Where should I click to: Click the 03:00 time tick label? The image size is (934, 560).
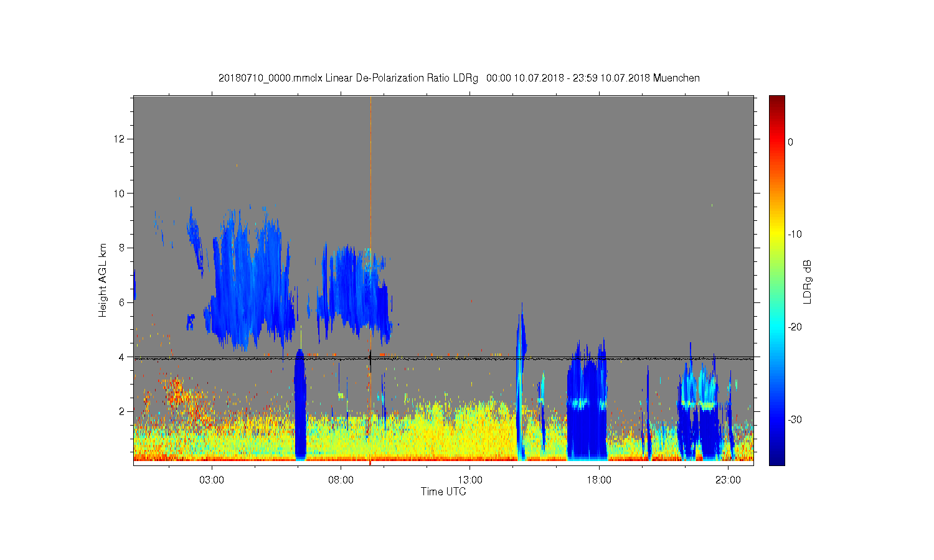tap(212, 480)
